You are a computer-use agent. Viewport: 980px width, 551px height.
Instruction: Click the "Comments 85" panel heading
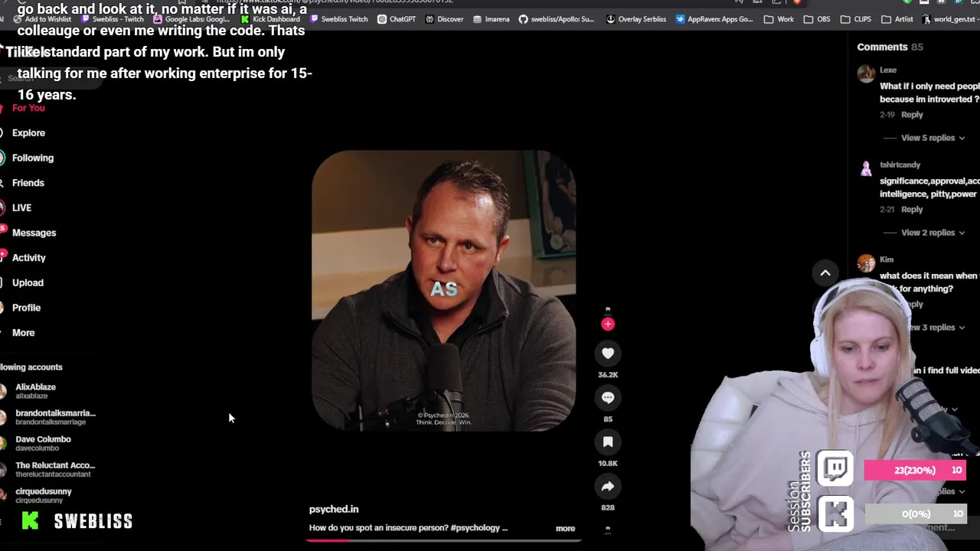[x=890, y=47]
